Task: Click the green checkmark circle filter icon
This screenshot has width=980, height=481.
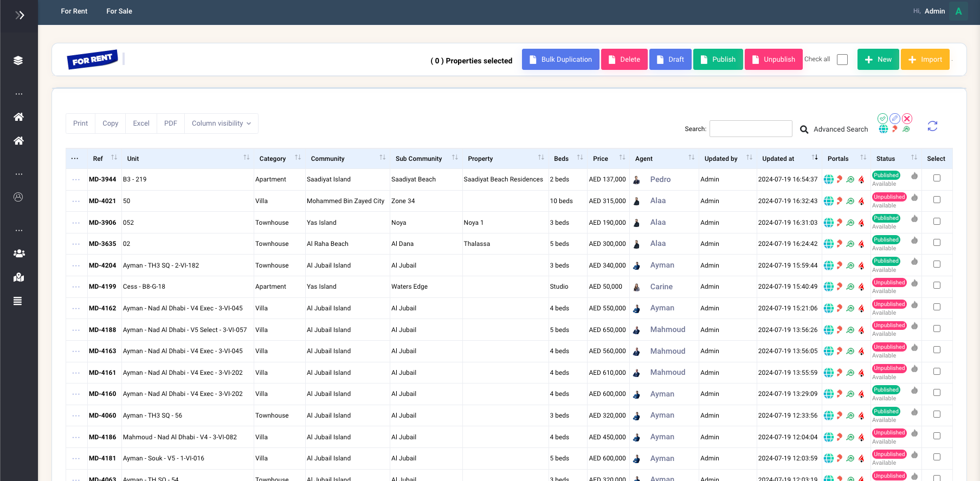Action: pyautogui.click(x=882, y=119)
